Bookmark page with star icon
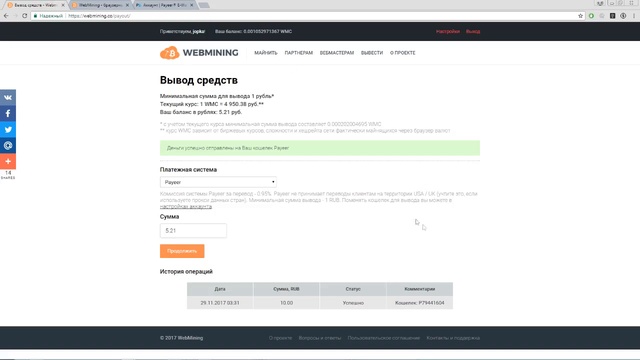Screen dimensions: 640x360 pos(580,16)
